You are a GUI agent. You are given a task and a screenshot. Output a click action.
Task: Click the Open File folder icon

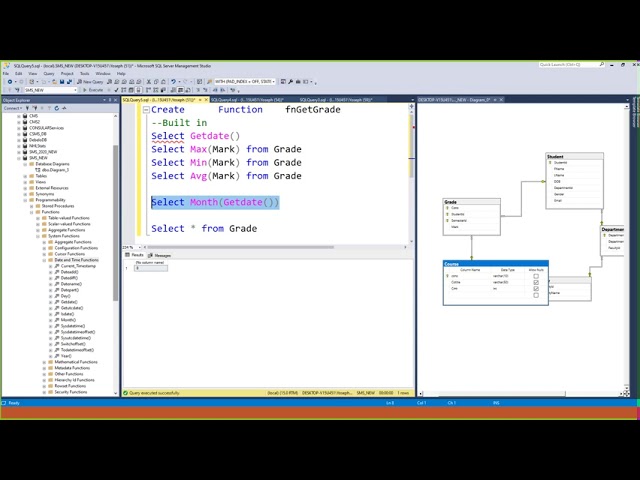[x=54, y=82]
